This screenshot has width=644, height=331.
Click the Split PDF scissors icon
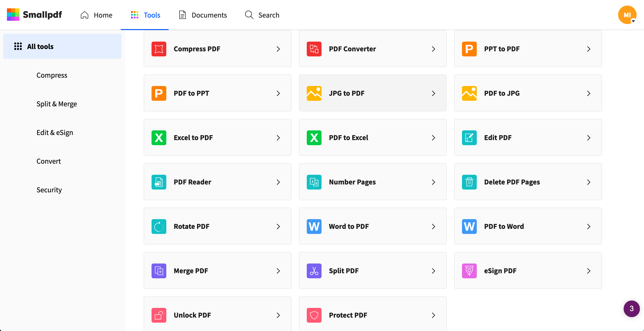[x=314, y=271]
